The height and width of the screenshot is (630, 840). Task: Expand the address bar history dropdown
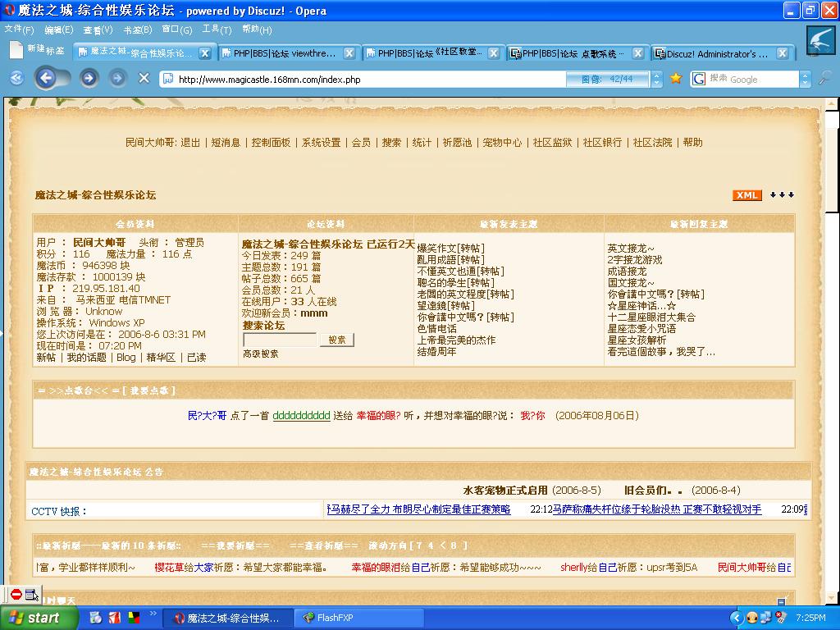click(656, 80)
